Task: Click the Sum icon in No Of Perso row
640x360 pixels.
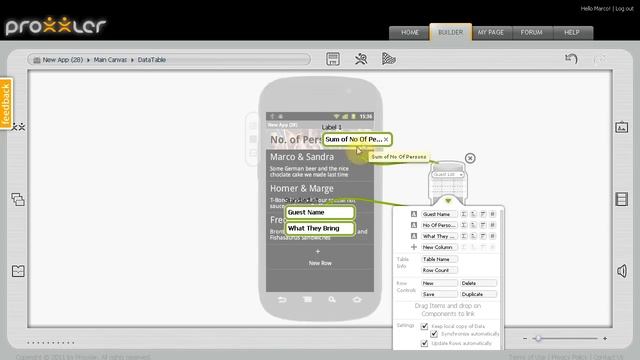Action: (464, 225)
